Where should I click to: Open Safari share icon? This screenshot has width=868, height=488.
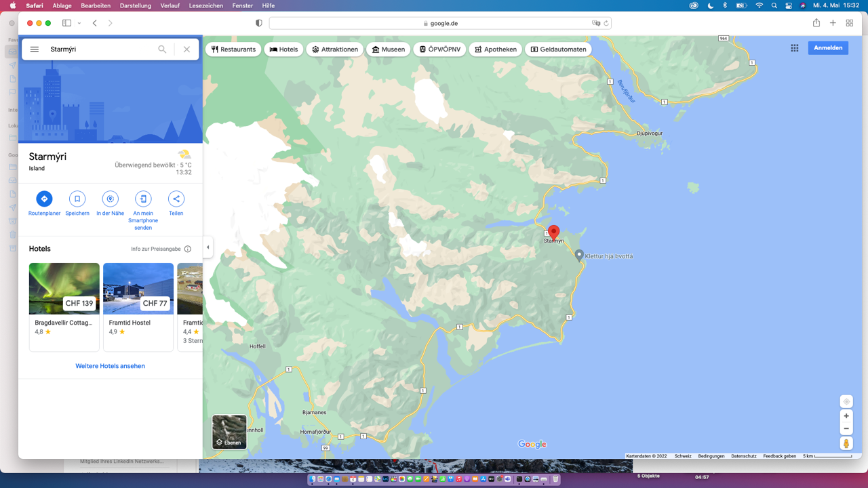[x=816, y=22]
